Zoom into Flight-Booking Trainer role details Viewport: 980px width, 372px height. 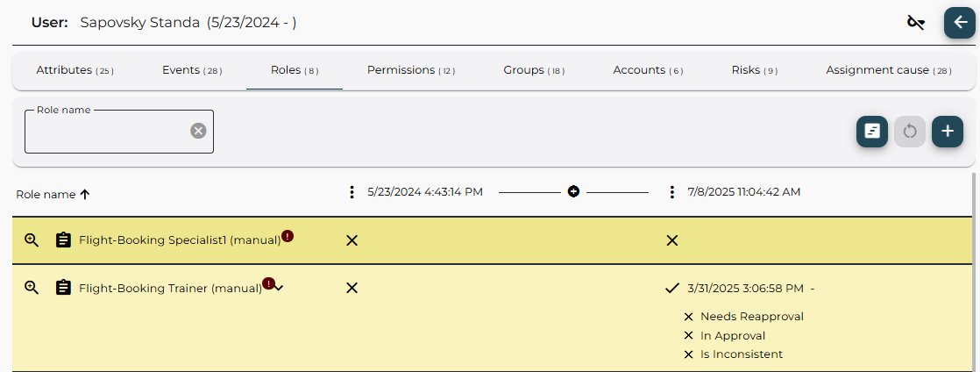(32, 288)
